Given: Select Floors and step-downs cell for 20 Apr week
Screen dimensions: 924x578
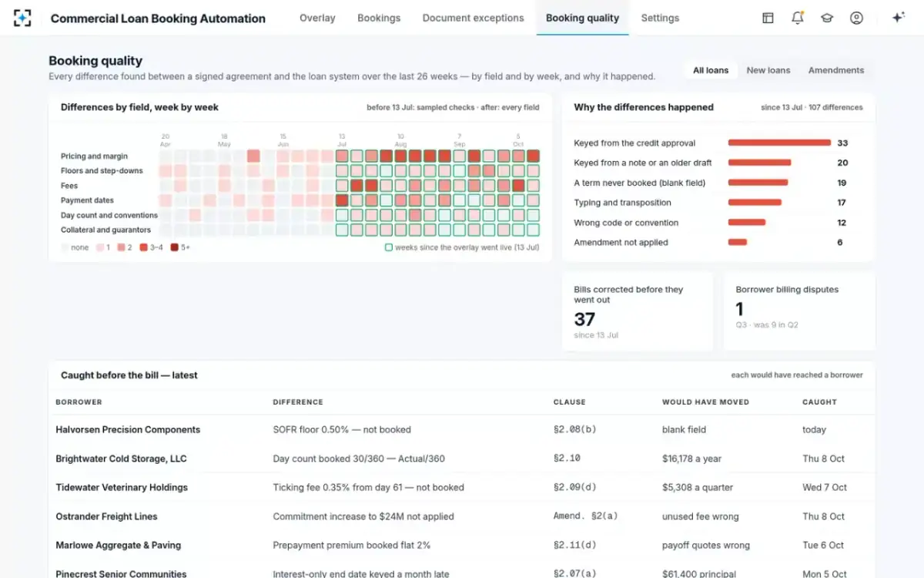Looking at the screenshot, I should [x=166, y=171].
